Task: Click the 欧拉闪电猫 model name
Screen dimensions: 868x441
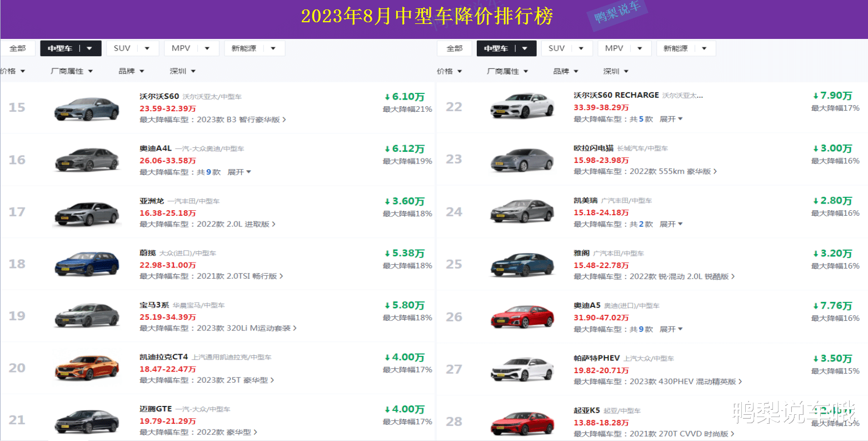Action: (593, 148)
